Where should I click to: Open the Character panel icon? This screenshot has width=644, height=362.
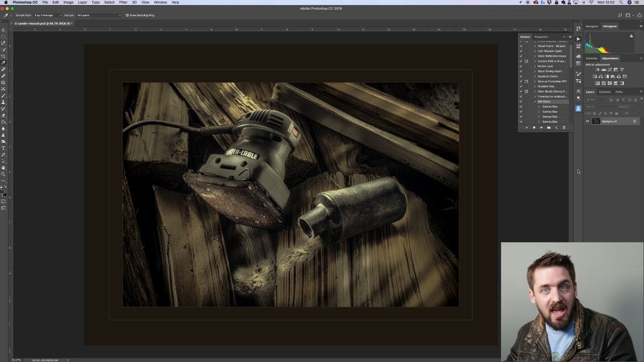(579, 91)
